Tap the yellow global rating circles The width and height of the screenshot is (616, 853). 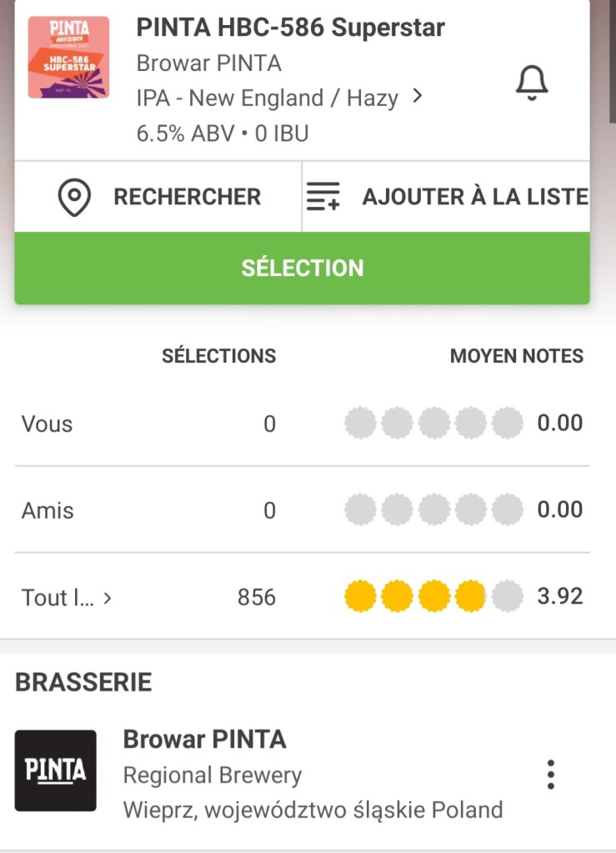pos(433,597)
